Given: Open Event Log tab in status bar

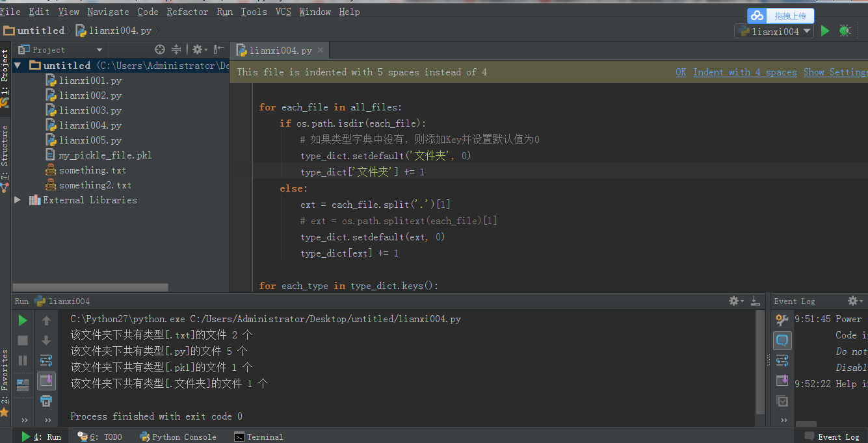Looking at the screenshot, I should point(832,437).
